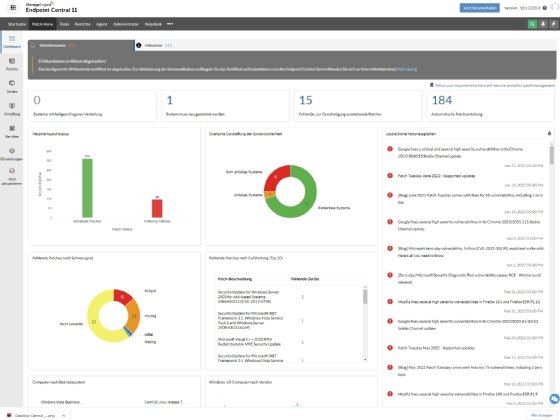
Task: Open the Patch Tuesday June 2022 news item
Action: tap(436, 176)
